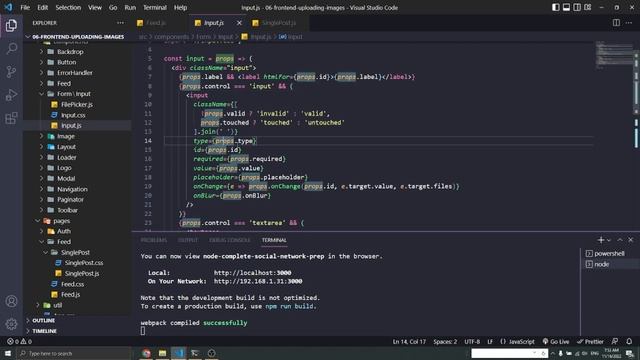Viewport: 640px width, 360px height.
Task: Open the View menu
Action: [x=95, y=7]
